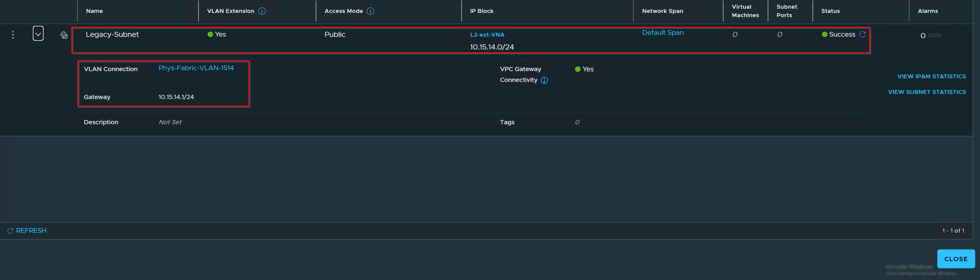Show Access Mode info tooltip icon

click(370, 11)
